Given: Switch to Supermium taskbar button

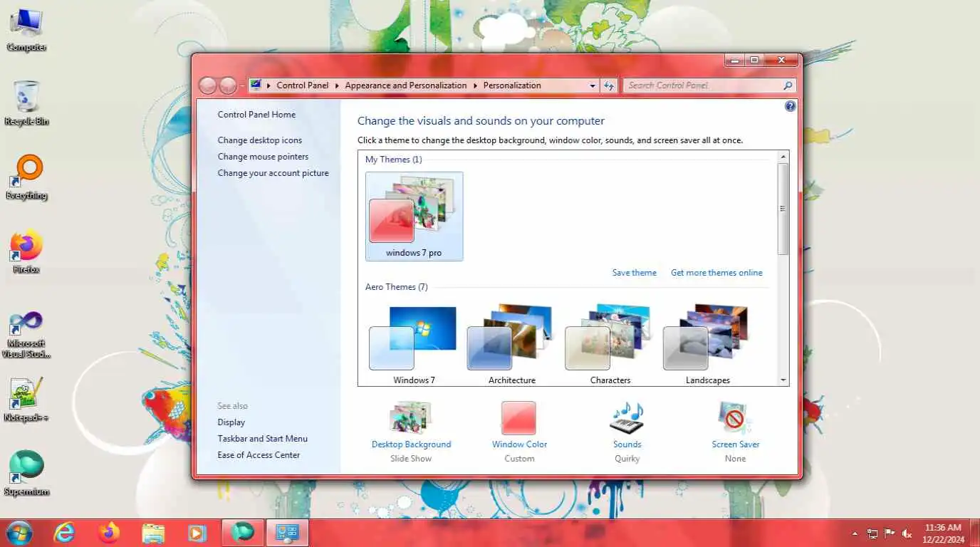Looking at the screenshot, I should tap(243, 533).
